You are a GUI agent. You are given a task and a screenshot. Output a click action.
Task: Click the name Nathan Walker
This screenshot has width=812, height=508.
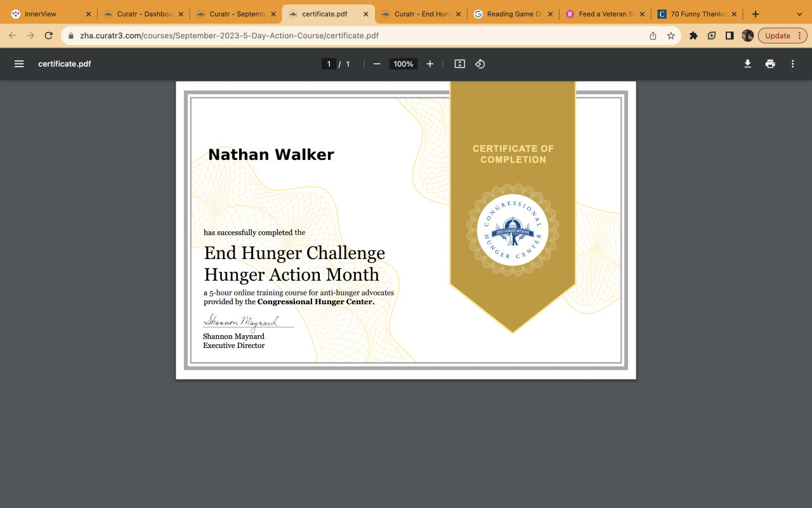[271, 154]
